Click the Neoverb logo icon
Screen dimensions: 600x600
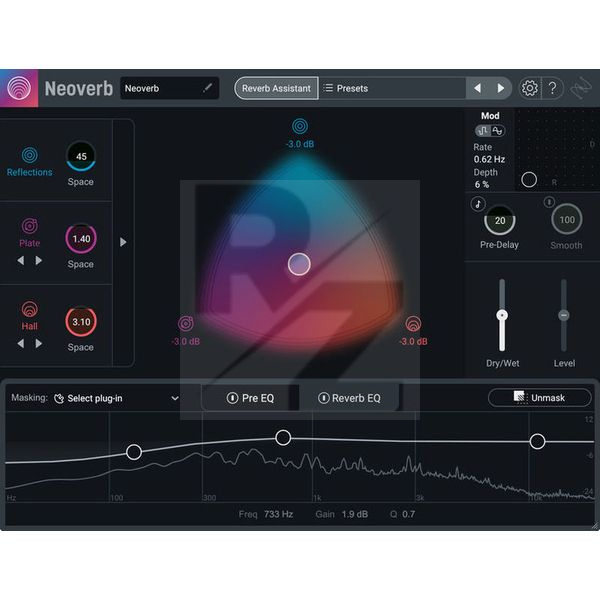click(19, 88)
